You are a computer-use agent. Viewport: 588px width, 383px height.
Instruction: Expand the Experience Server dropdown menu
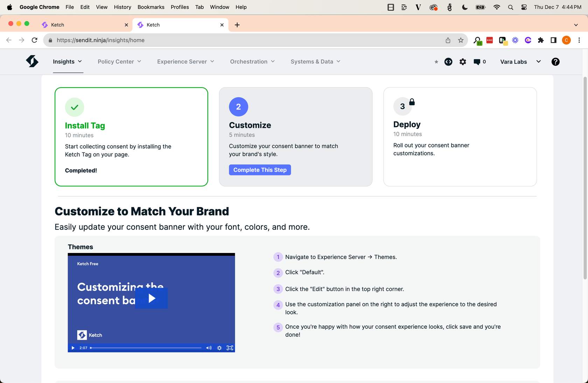185,62
